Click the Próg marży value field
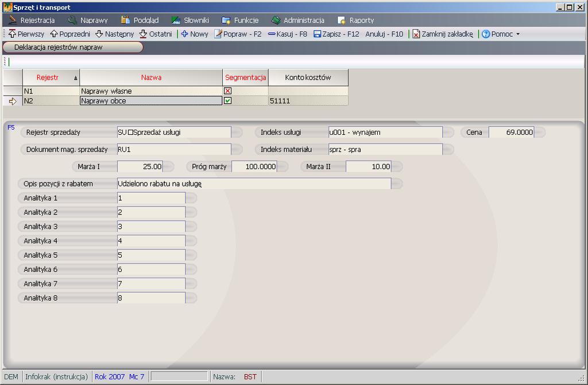 pyautogui.click(x=254, y=167)
